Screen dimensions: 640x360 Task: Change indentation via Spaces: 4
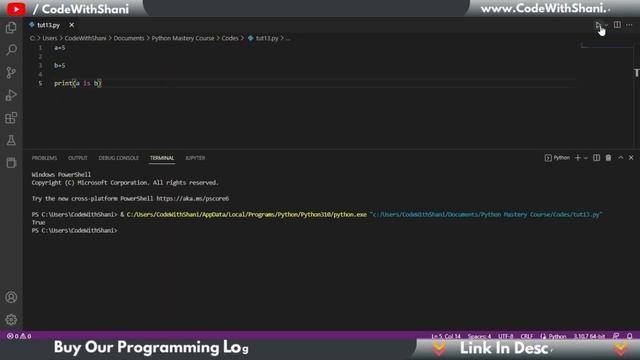[479, 336]
